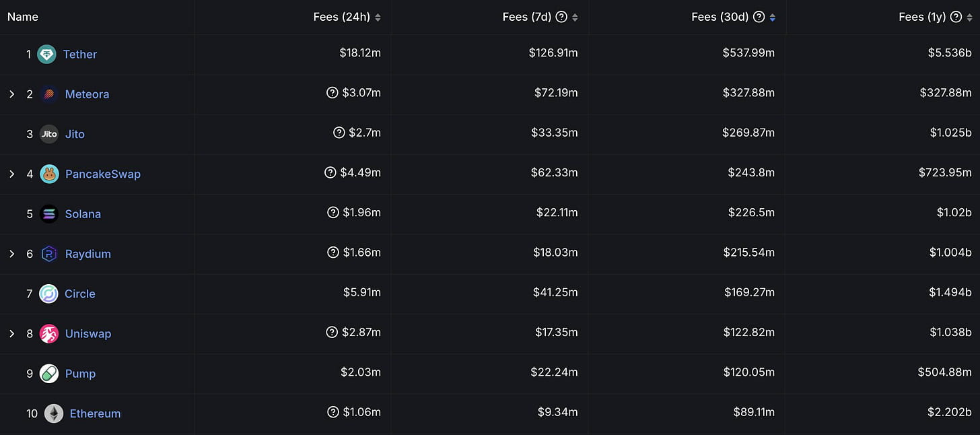Screen dimensions: 980x435
Task: Click the Circle logo icon
Action: pos(48,294)
